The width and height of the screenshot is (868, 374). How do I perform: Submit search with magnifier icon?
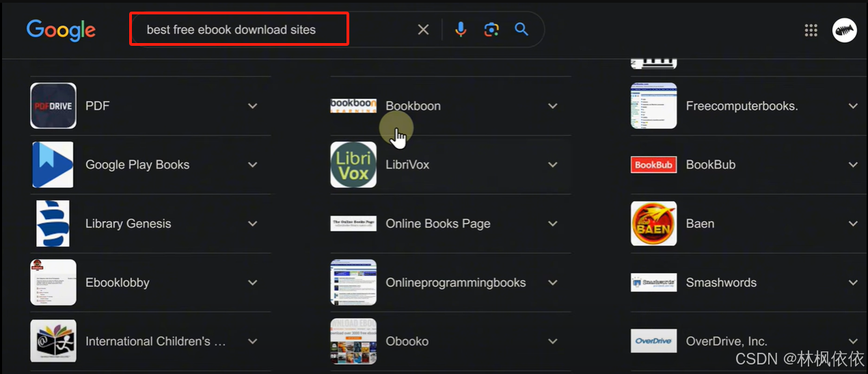point(521,29)
